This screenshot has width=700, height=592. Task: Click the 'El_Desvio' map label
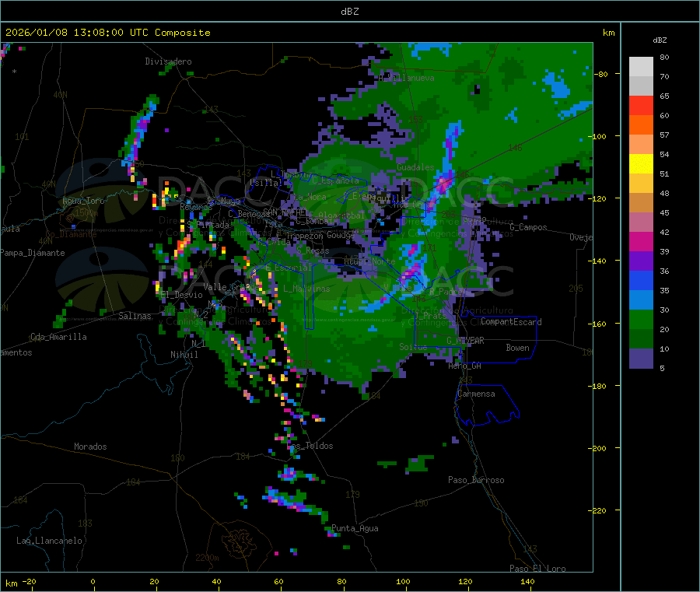(x=181, y=295)
